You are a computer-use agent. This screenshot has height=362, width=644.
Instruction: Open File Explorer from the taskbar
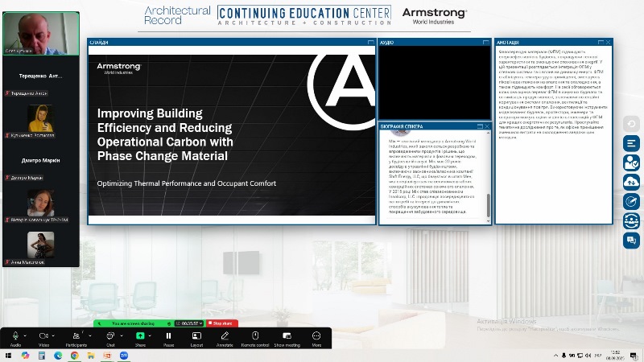[91, 356]
